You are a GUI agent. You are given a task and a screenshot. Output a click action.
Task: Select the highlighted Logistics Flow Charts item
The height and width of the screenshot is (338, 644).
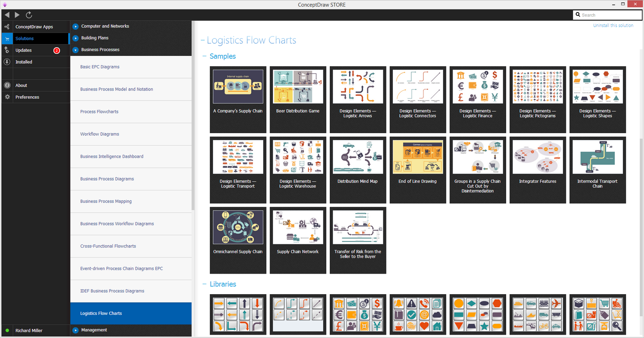click(x=131, y=314)
